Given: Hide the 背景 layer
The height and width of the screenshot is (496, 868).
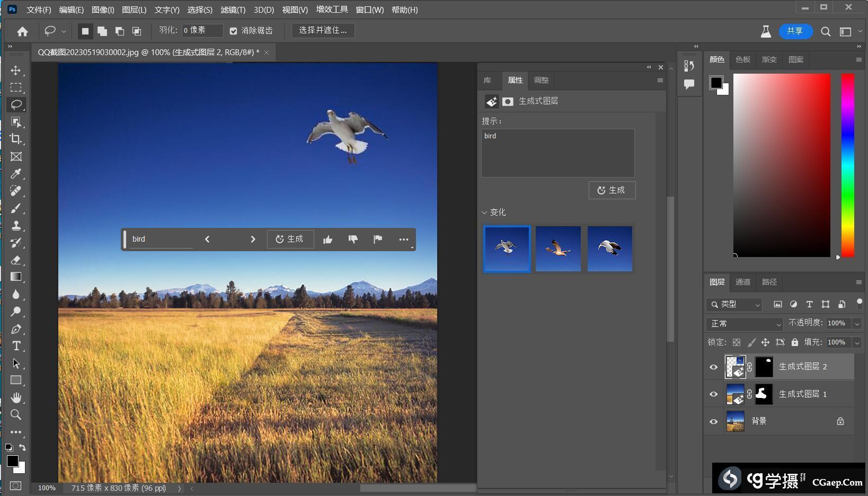Looking at the screenshot, I should (x=713, y=421).
